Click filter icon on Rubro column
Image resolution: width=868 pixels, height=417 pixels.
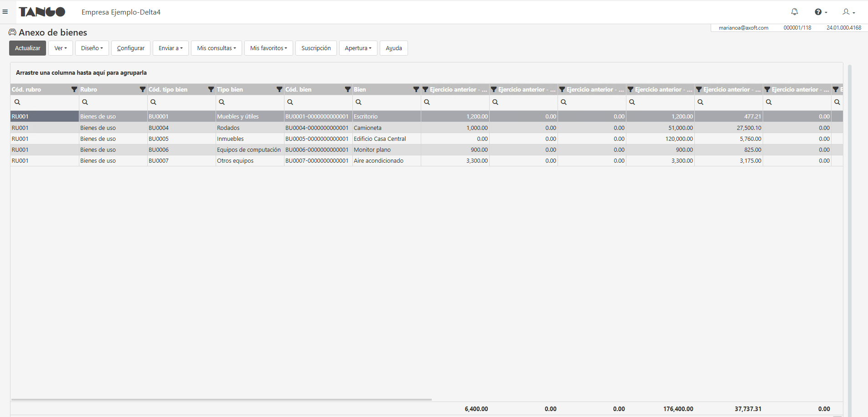(x=143, y=89)
